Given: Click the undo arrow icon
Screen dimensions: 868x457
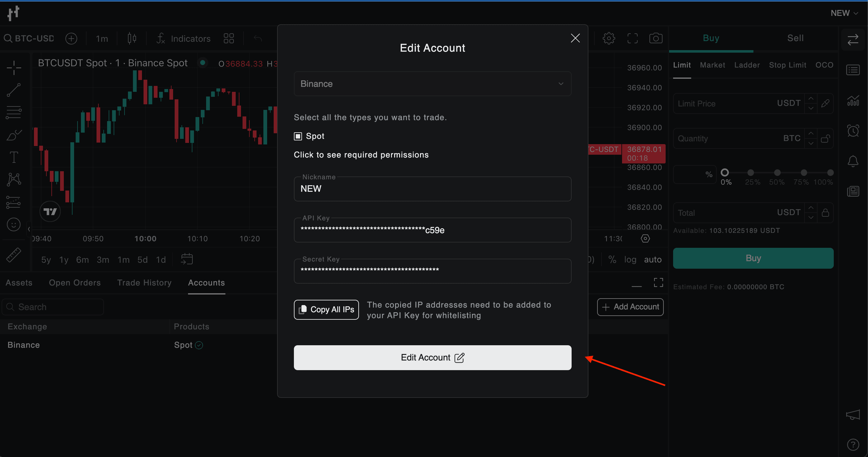Looking at the screenshot, I should [x=258, y=38].
